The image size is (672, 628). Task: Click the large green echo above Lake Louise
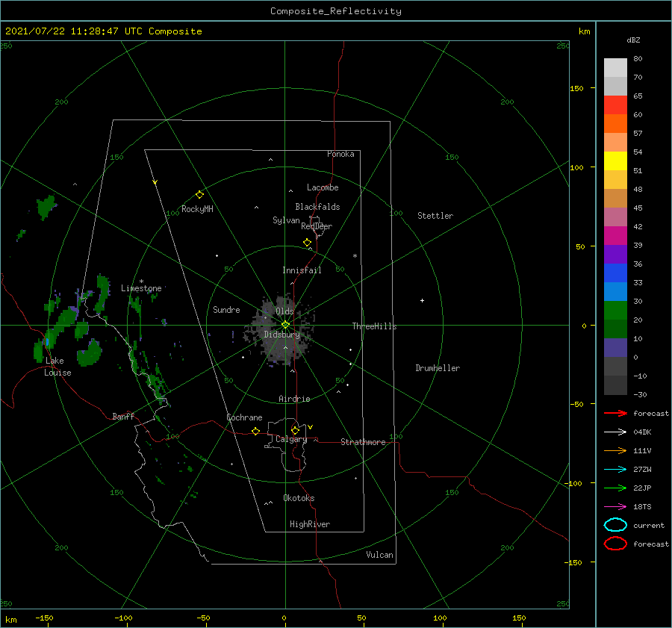pos(63,323)
